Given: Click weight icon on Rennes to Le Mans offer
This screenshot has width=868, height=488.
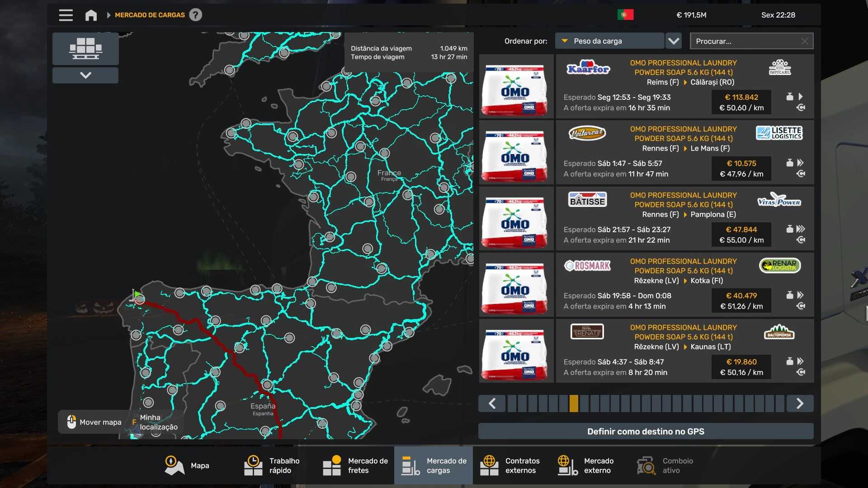Looking at the screenshot, I should pyautogui.click(x=789, y=163).
